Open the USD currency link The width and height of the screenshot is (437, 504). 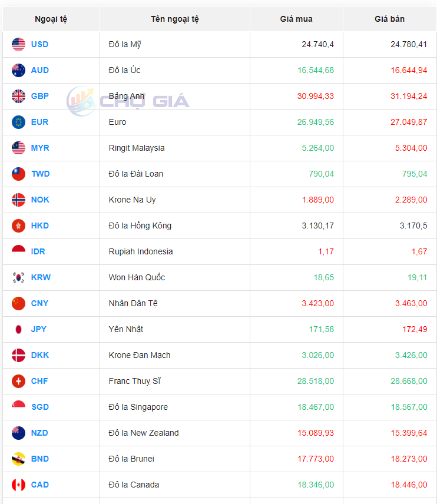[39, 44]
